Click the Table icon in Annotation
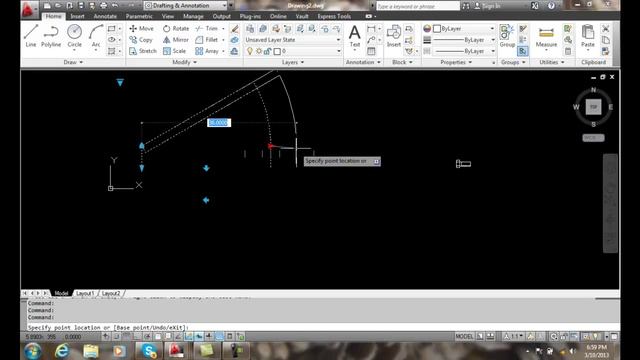The image size is (640, 360). click(x=371, y=51)
